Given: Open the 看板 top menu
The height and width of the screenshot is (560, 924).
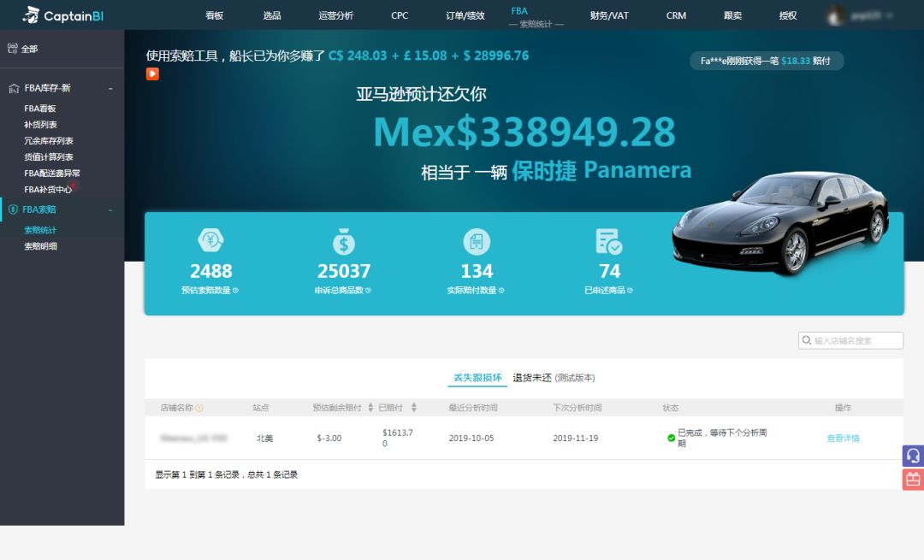Looking at the screenshot, I should pyautogui.click(x=215, y=16).
